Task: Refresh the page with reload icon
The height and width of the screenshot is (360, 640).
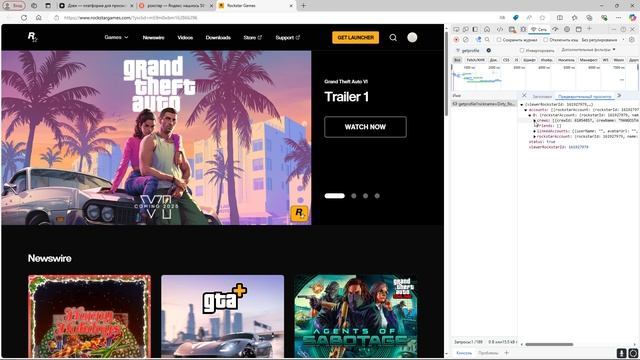Action: (24, 18)
